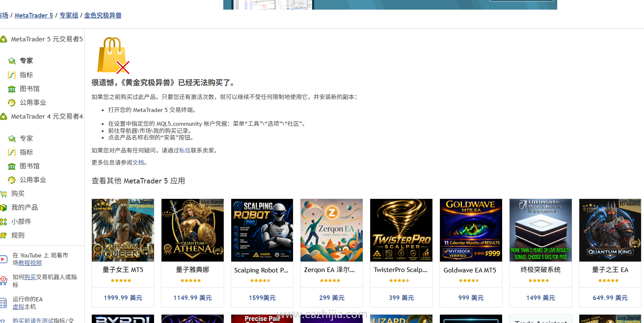
Task: Click the robot purchase help icon
Action: [3, 281]
